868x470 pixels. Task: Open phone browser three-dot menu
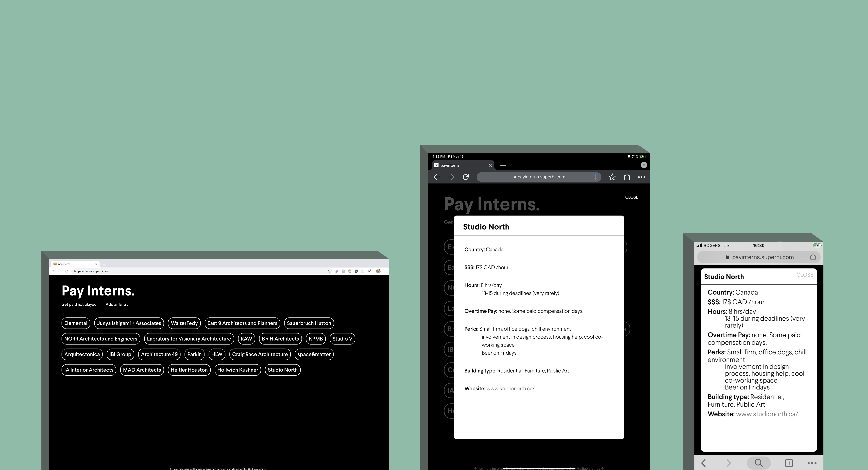point(812,463)
